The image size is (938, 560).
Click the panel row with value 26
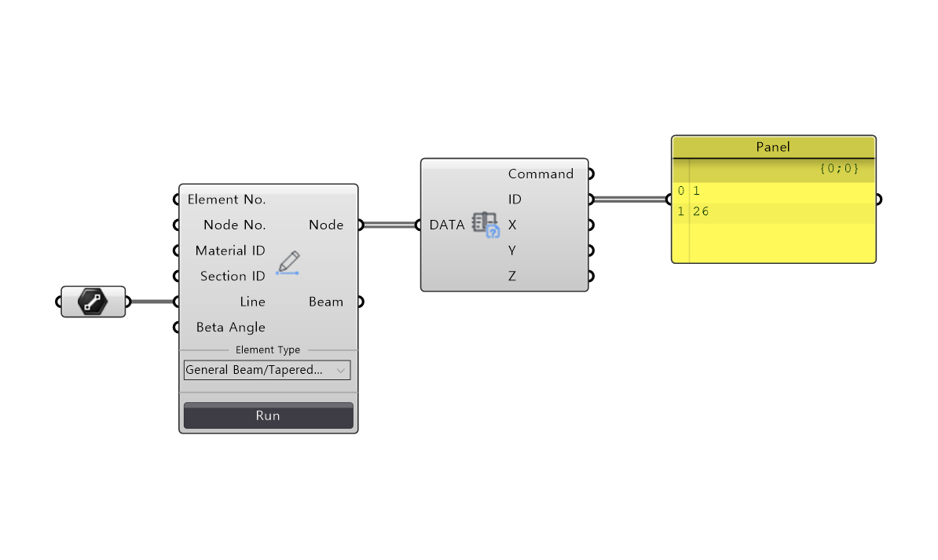coord(774,212)
